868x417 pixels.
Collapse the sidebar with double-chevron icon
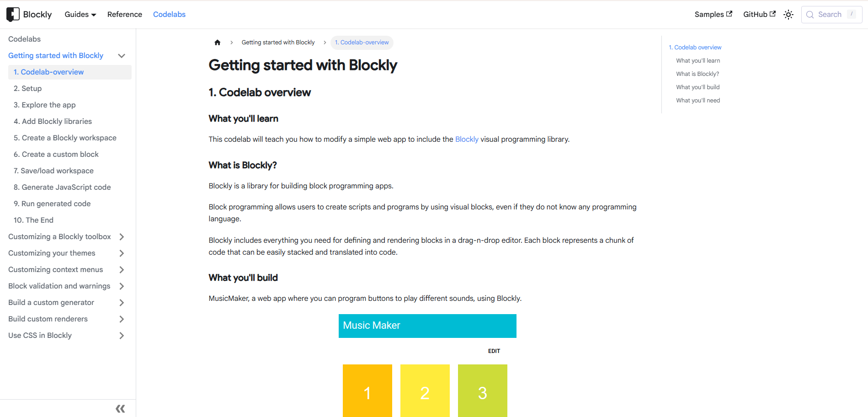coord(120,409)
